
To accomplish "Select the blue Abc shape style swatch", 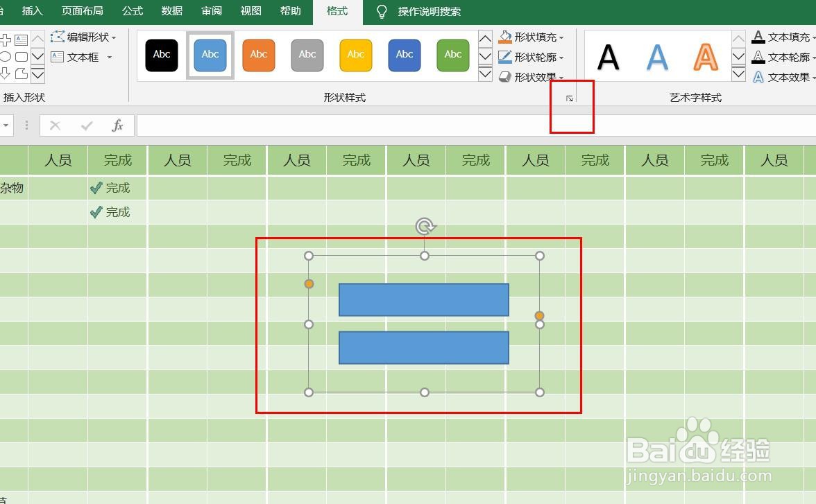I will coord(210,55).
